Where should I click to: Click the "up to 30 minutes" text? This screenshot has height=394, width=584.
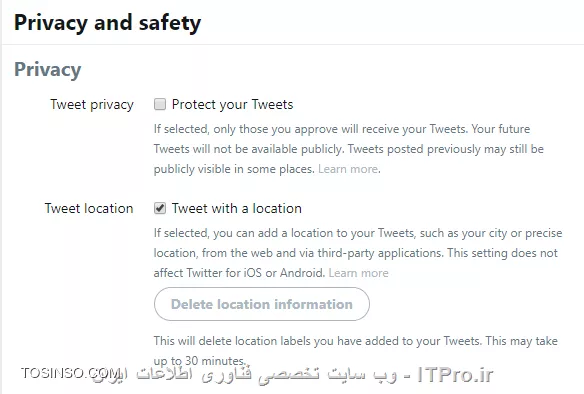click(x=199, y=361)
